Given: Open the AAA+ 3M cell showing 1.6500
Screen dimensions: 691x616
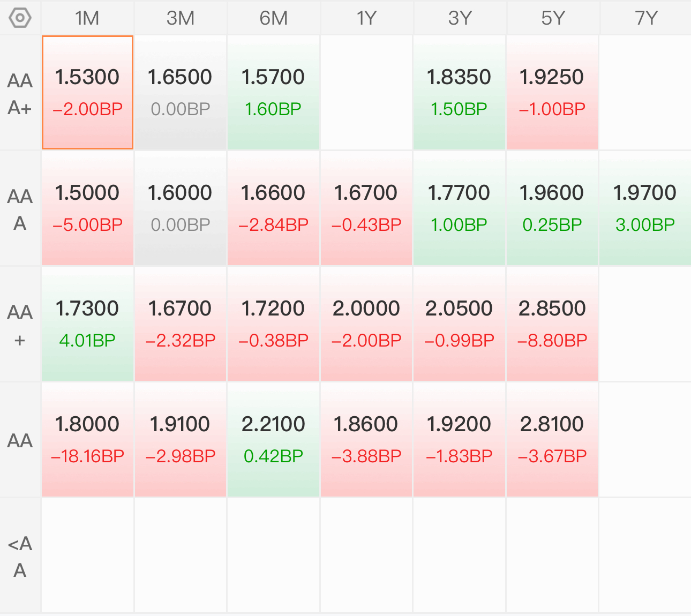Looking at the screenshot, I should tap(181, 93).
